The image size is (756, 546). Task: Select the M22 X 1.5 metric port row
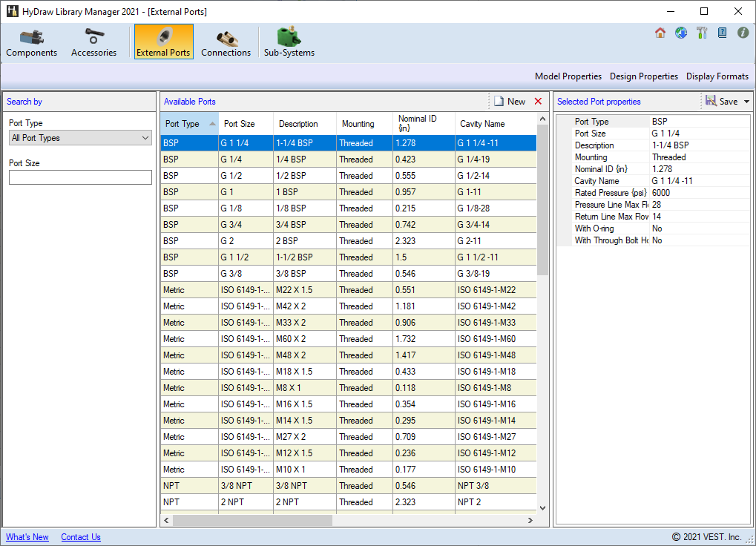[x=348, y=290]
